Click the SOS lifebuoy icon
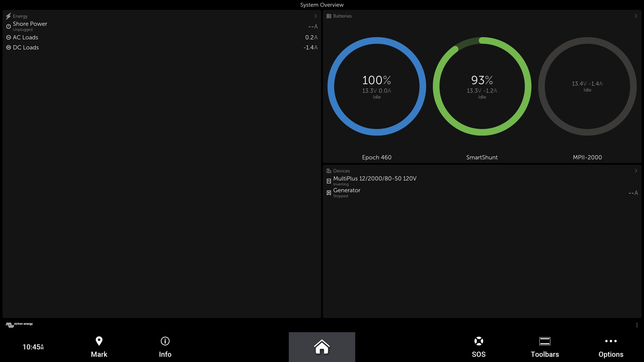Image resolution: width=644 pixels, height=362 pixels. (x=479, y=341)
